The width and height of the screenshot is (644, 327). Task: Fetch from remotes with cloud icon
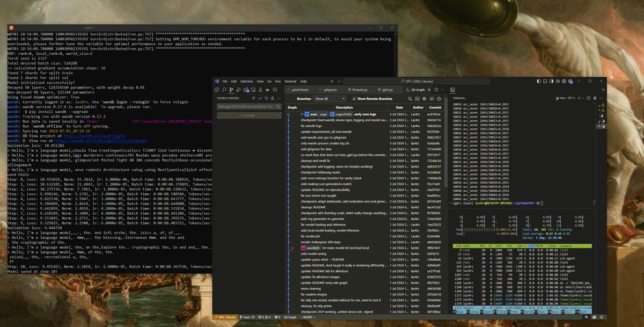[432, 99]
